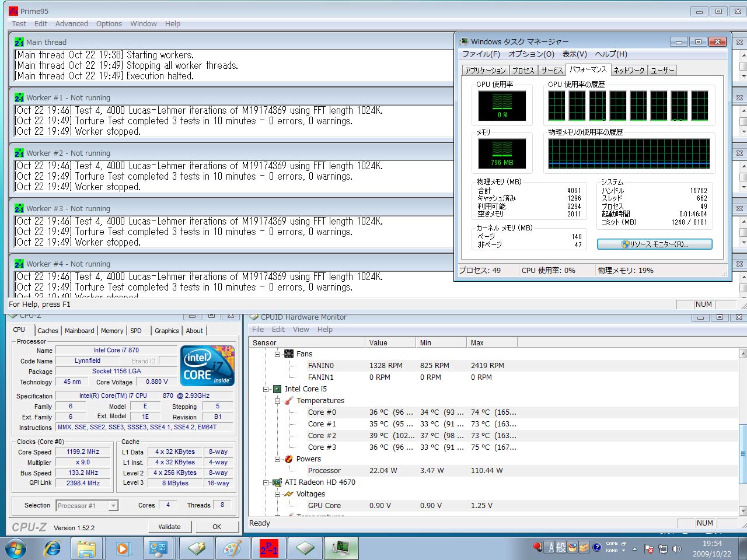Click the Intel Core i5 chip icon

click(277, 389)
